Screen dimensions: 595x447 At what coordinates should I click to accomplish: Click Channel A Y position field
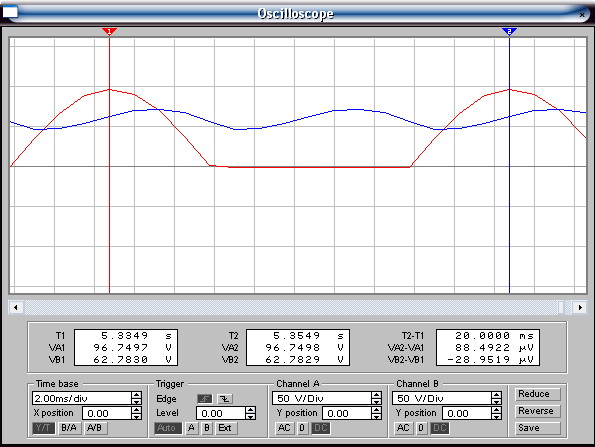(x=347, y=413)
